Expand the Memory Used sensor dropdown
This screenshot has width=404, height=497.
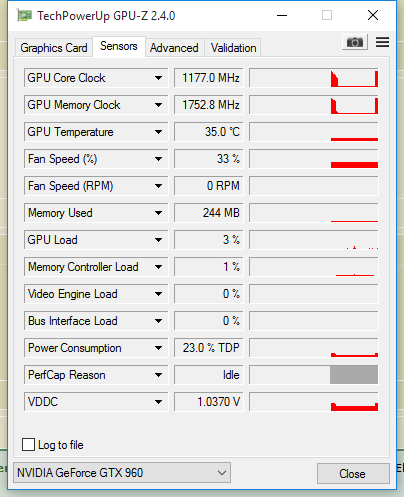point(158,213)
